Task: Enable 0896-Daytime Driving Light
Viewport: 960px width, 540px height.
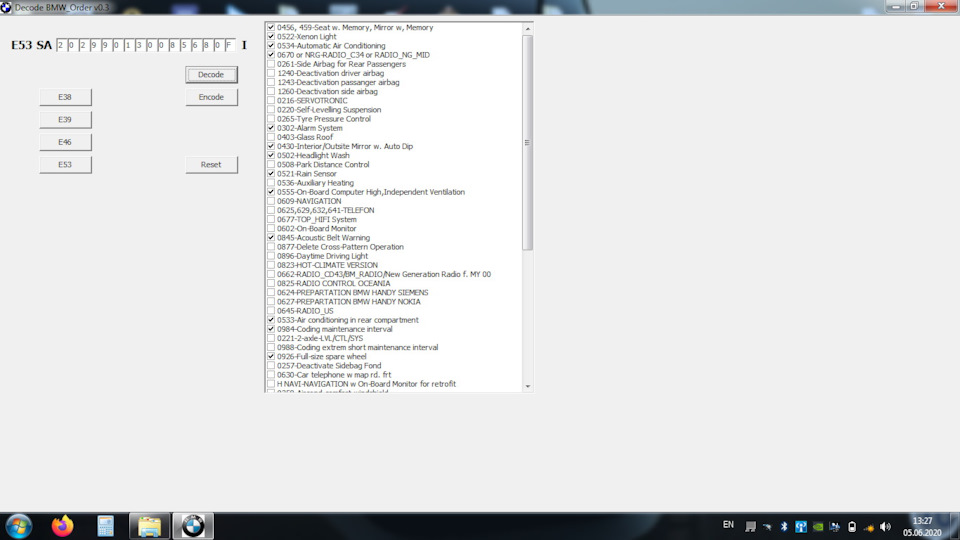Action: pyautogui.click(x=271, y=256)
